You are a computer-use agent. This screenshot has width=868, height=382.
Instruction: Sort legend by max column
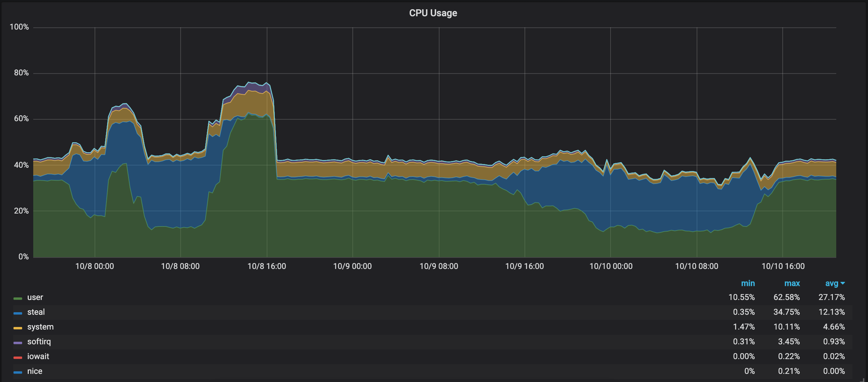pos(792,283)
